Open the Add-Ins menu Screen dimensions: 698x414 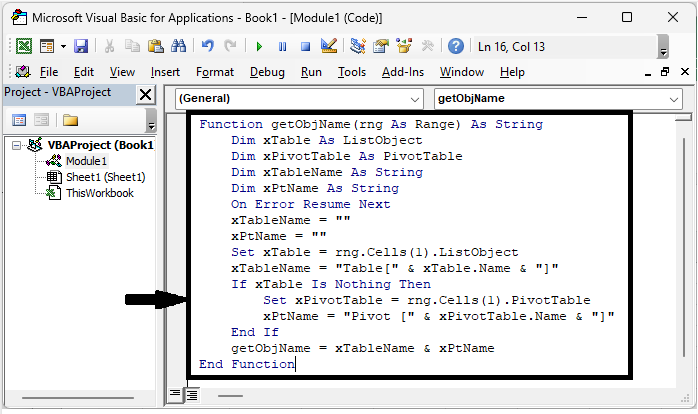[x=403, y=72]
